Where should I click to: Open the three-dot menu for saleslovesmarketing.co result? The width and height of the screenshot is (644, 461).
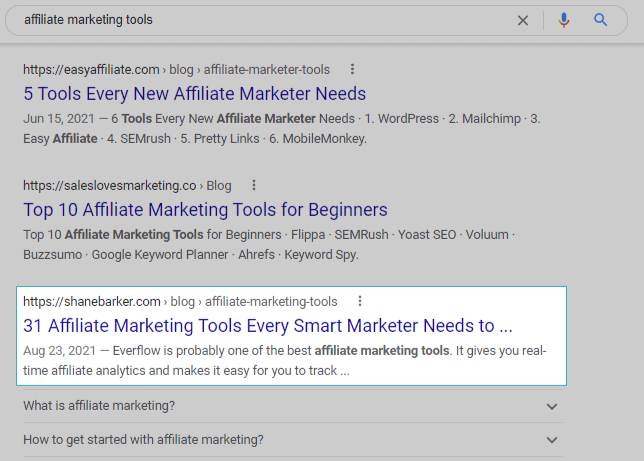[254, 185]
